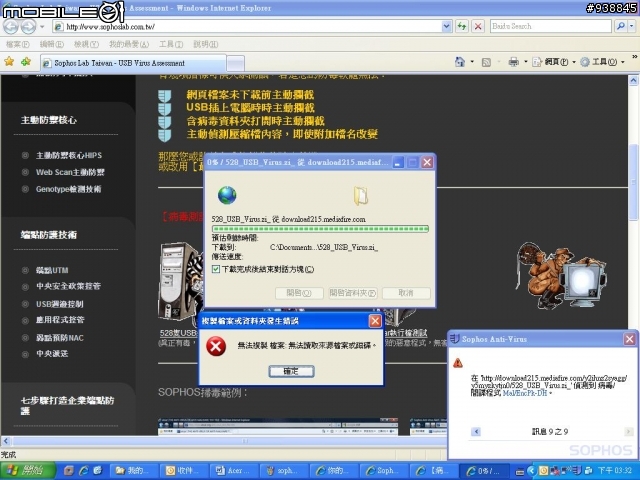Expand the address bar URL history dropdown
Viewport: 640px width, 480px height.
447,27
